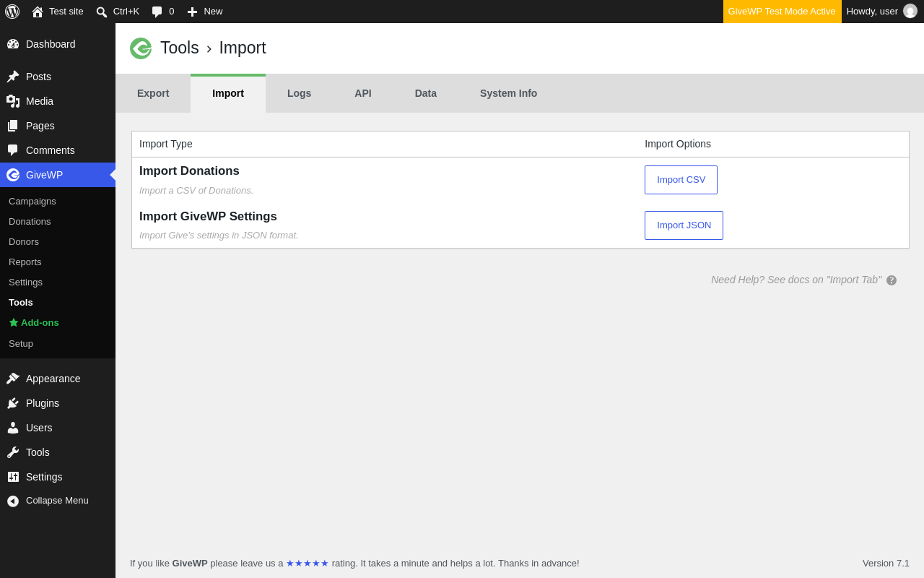Viewport: 924px width, 578px height.
Task: Click the plus icon beside New
Action: coord(192,12)
